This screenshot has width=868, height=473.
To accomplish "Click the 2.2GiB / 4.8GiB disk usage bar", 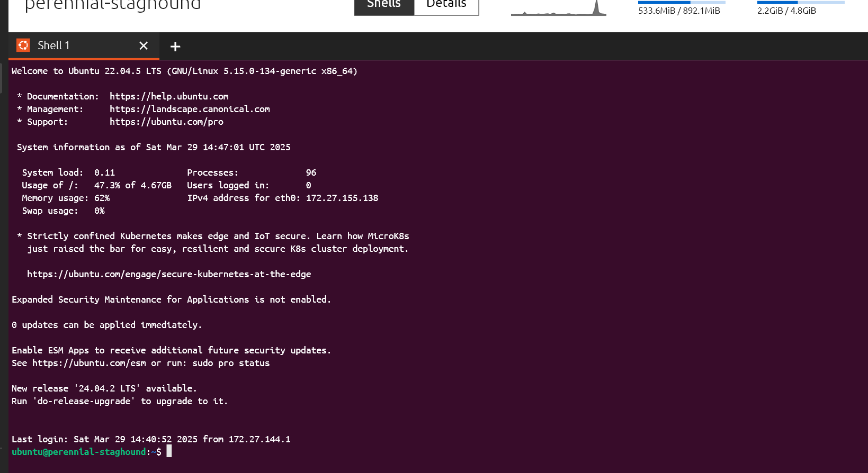I will (801, 3).
